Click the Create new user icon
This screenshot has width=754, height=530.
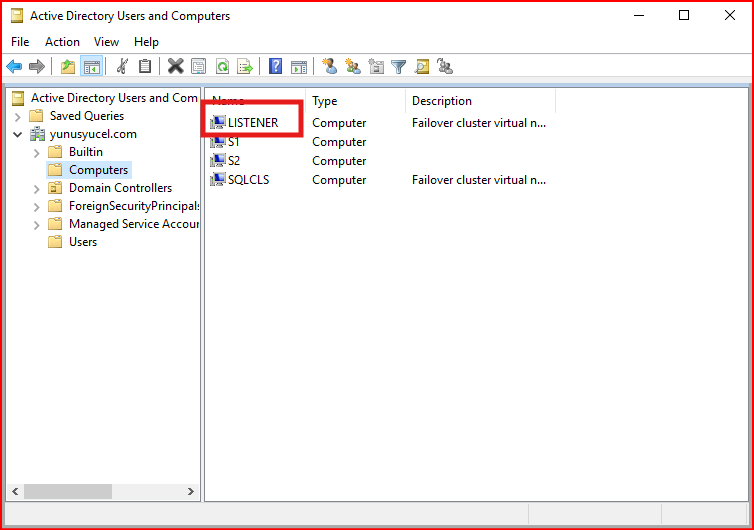click(329, 66)
